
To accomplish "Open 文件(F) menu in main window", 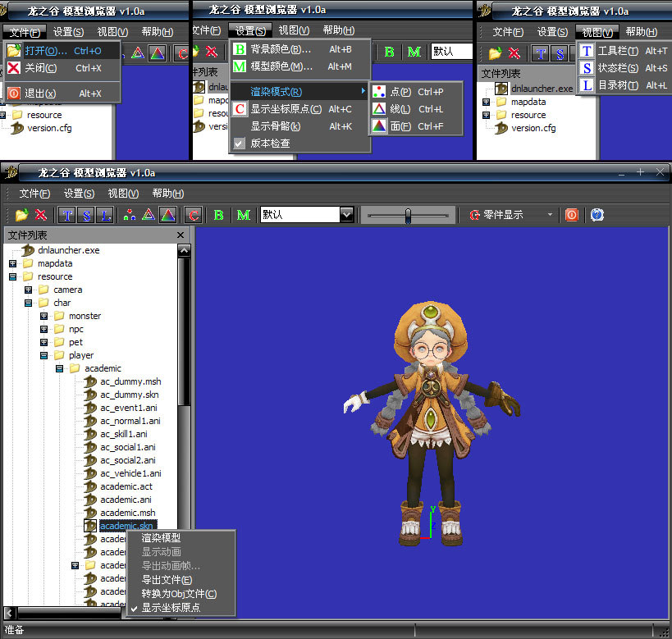I will pyautogui.click(x=34, y=194).
